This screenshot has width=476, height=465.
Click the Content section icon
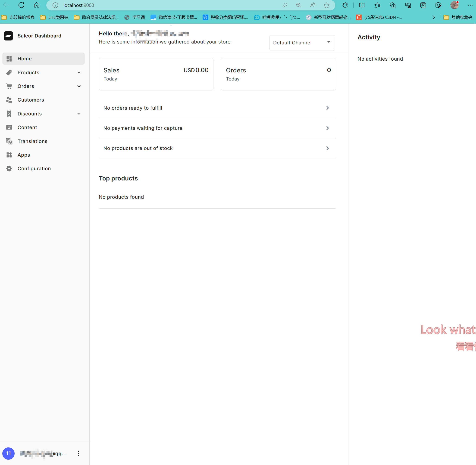click(x=9, y=127)
